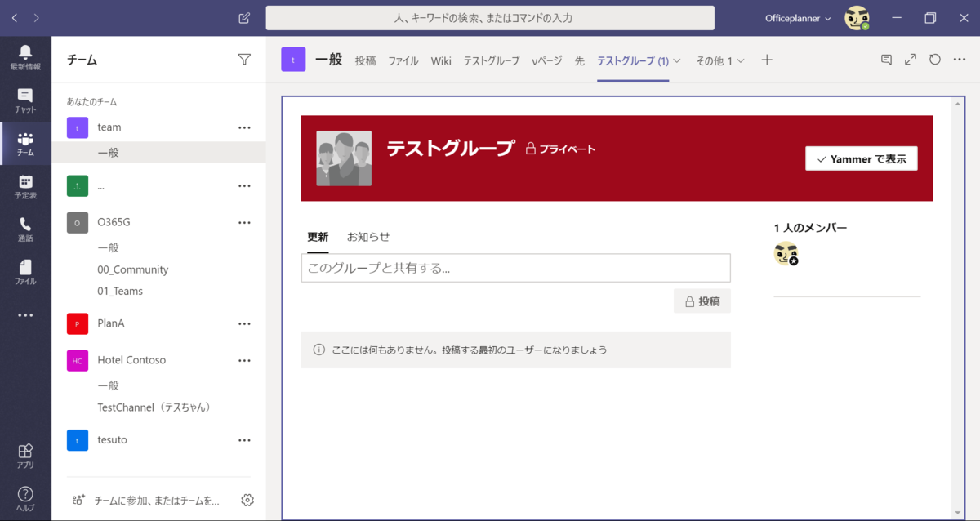Open the Calls (通話) sidebar icon
This screenshot has width=980, height=521.
click(x=25, y=229)
